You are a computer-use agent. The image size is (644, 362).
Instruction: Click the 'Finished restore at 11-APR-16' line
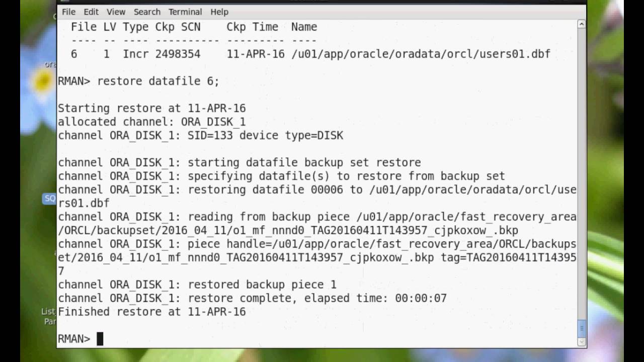[151, 312]
